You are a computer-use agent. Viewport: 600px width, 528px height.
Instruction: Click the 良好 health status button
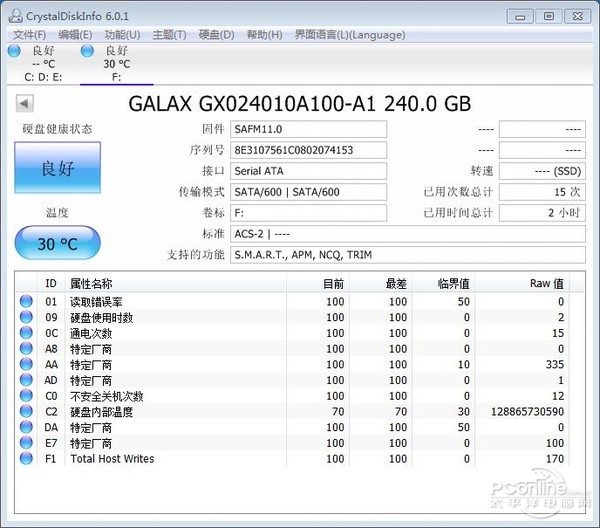click(x=58, y=168)
